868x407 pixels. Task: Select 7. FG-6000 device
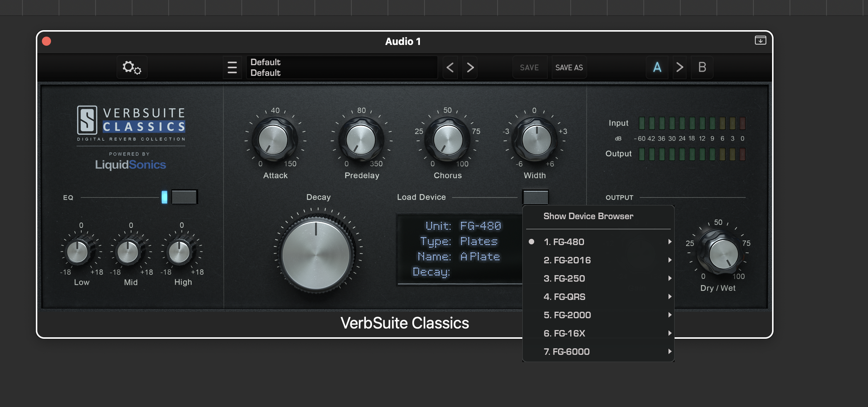pos(598,351)
